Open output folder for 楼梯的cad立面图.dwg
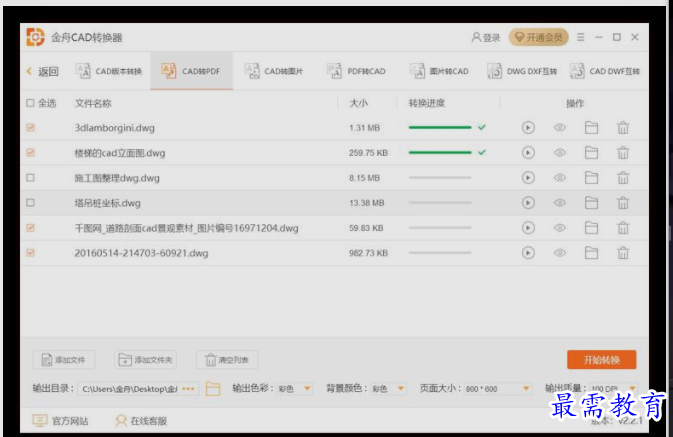This screenshot has height=437, width=673. [591, 152]
